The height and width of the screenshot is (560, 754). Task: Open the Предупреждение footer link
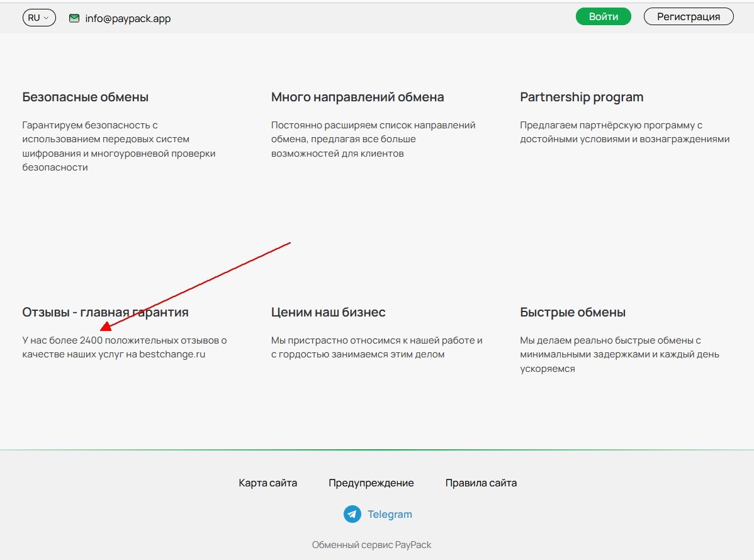coord(371,483)
